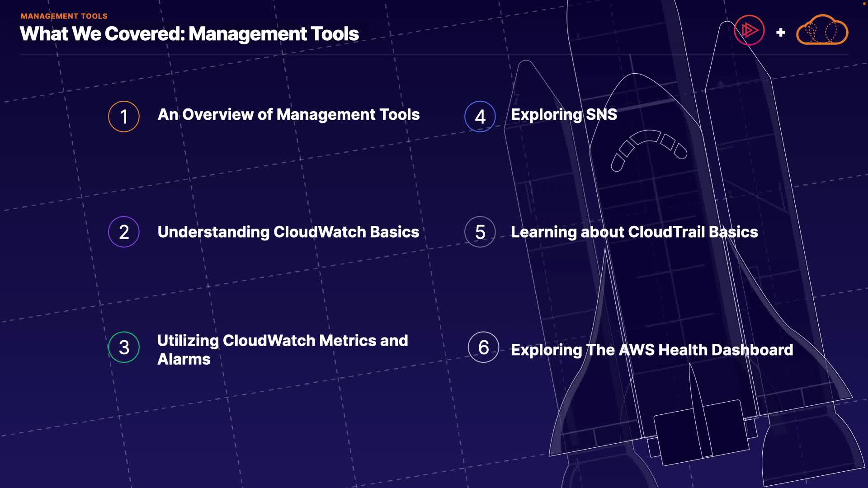Click the purple circled number 2
The image size is (868, 488).
[x=123, y=232]
